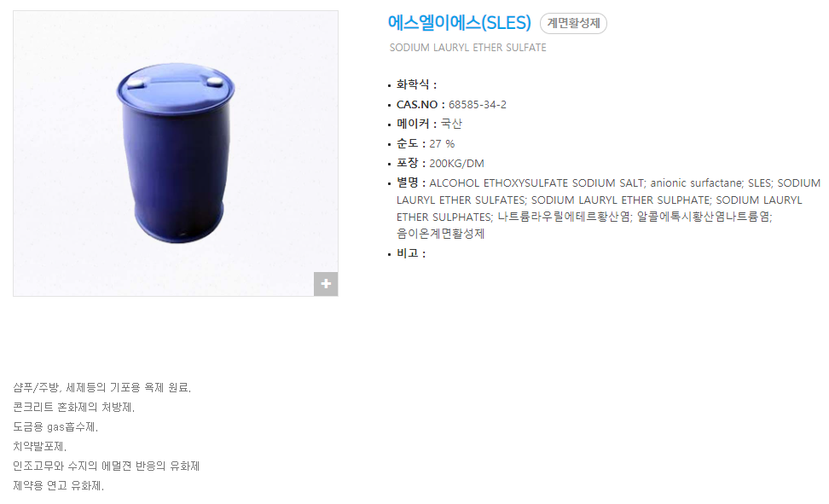Click the 제약용 연고 유화제 line
This screenshot has height=504, width=829.
point(59,485)
